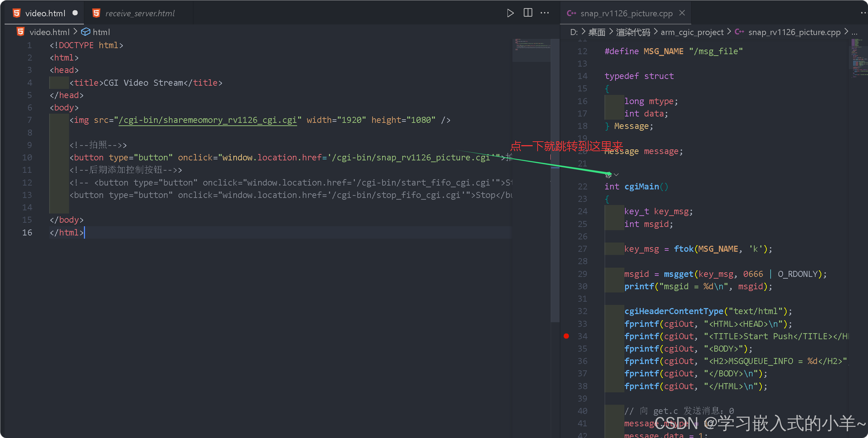The image size is (868, 438).
Task: Run the file with the play icon
Action: pos(510,13)
